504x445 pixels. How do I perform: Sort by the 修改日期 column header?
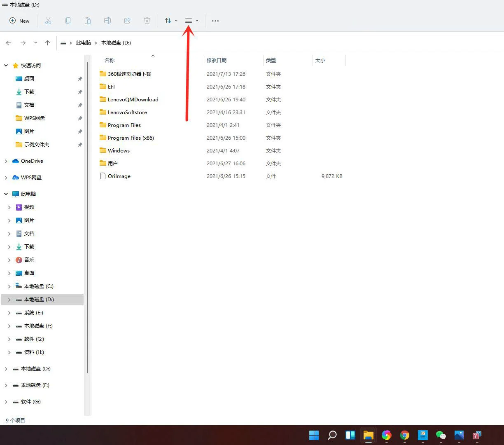click(217, 60)
